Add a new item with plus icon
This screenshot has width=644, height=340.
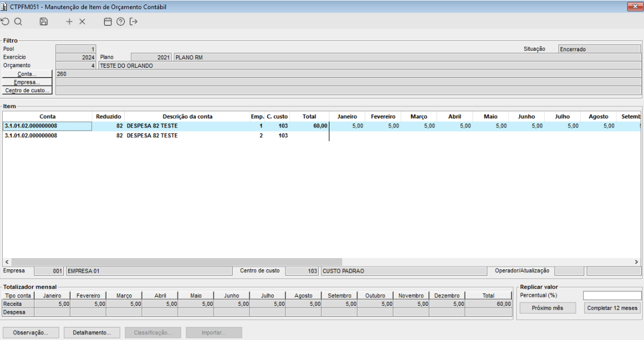pyautogui.click(x=69, y=22)
